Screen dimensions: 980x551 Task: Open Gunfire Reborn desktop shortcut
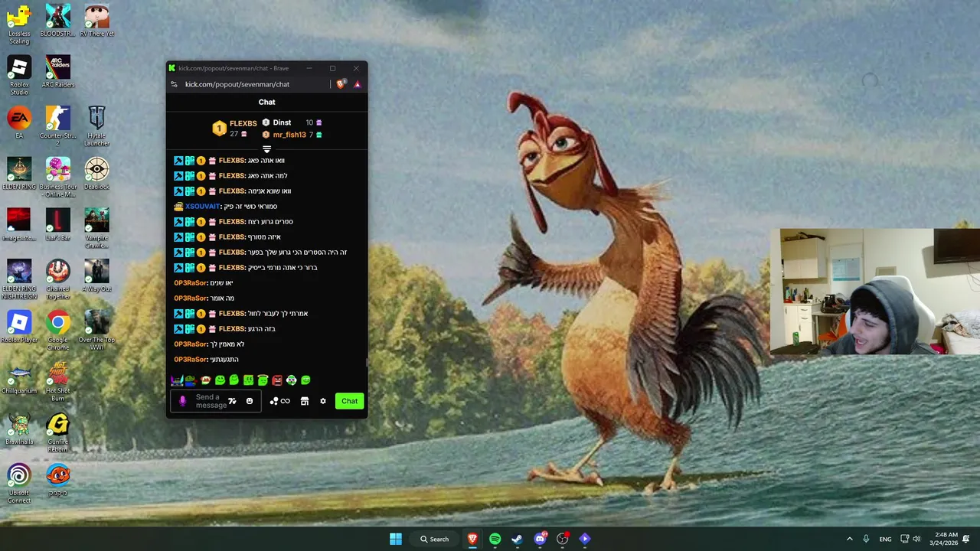pos(58,433)
